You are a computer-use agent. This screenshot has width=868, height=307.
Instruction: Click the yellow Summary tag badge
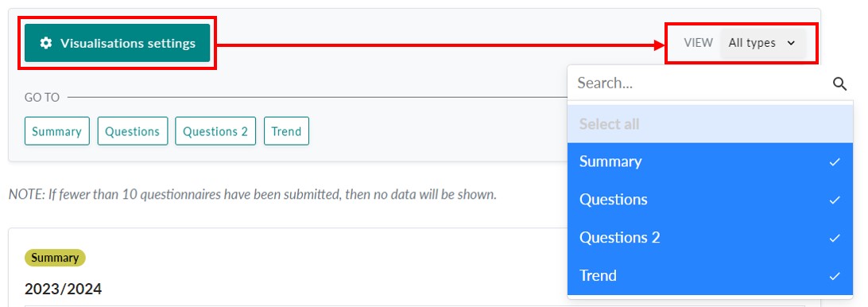[x=55, y=258]
